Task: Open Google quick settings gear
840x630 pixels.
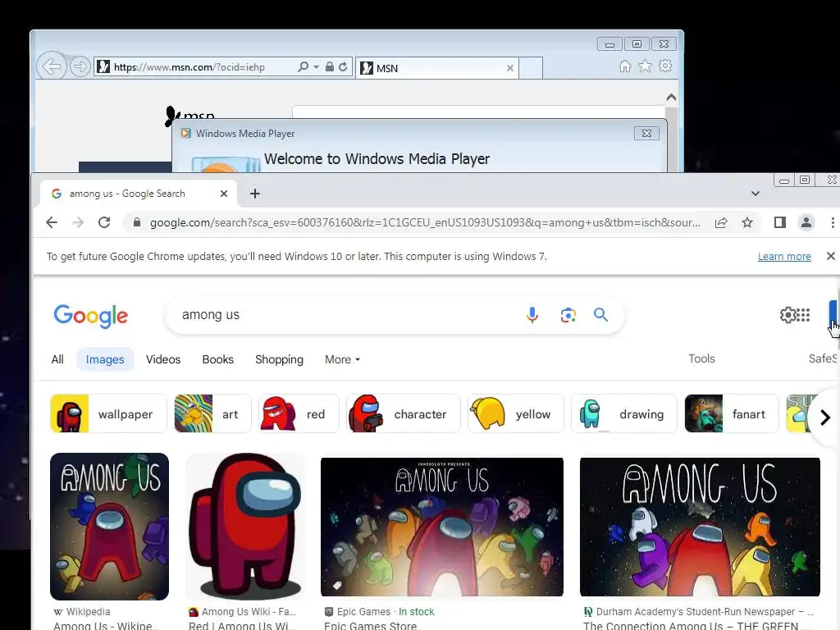Action: coord(787,314)
